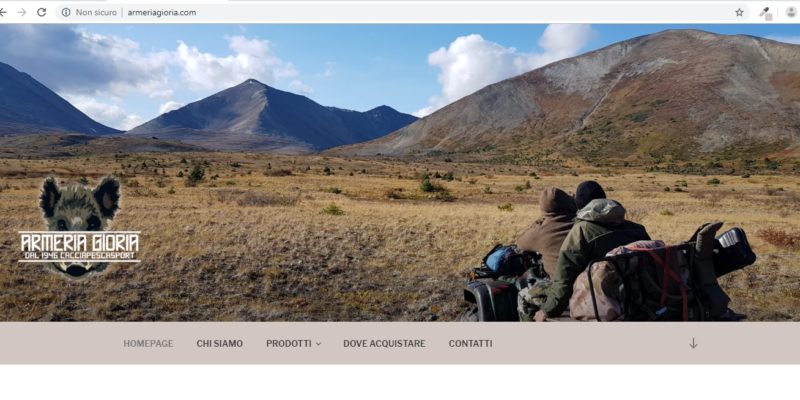
Task: Expand the Prodotti submenu chevron
Action: click(319, 344)
